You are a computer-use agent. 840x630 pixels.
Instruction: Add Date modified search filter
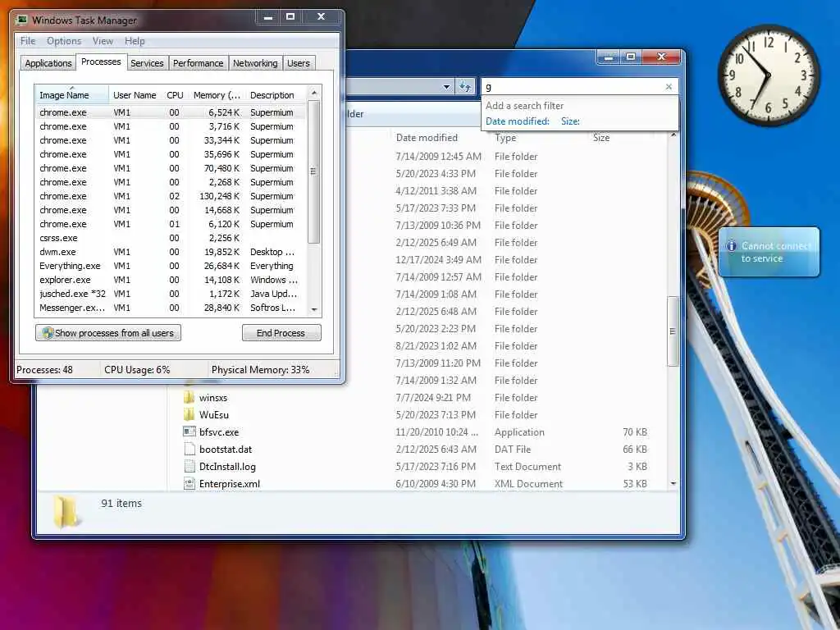coord(517,121)
